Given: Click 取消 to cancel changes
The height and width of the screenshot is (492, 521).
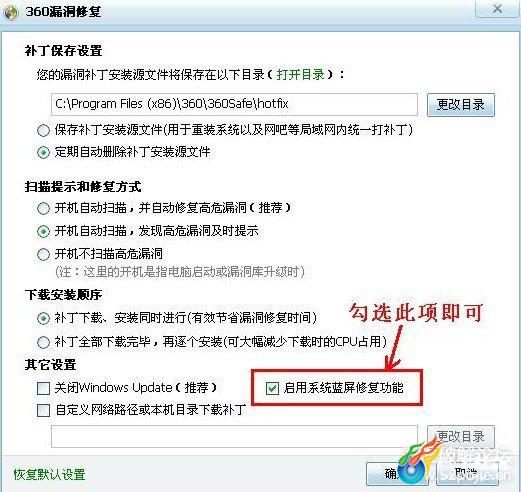Looking at the screenshot, I should (x=467, y=473).
